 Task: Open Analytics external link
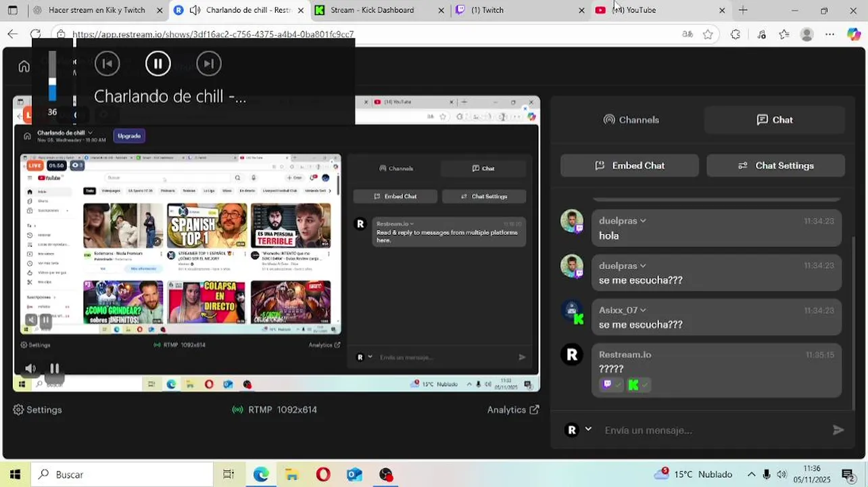click(513, 410)
